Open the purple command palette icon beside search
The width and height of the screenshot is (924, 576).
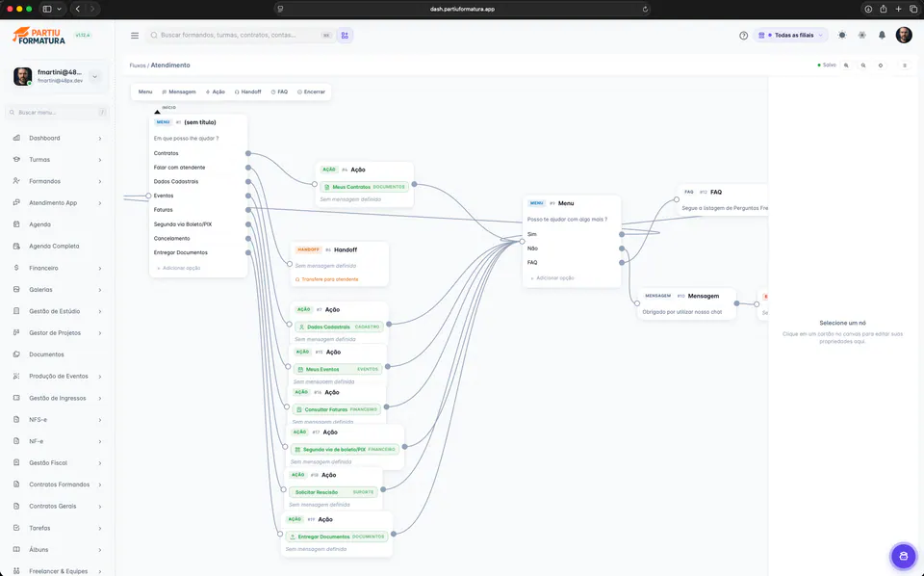coord(345,36)
